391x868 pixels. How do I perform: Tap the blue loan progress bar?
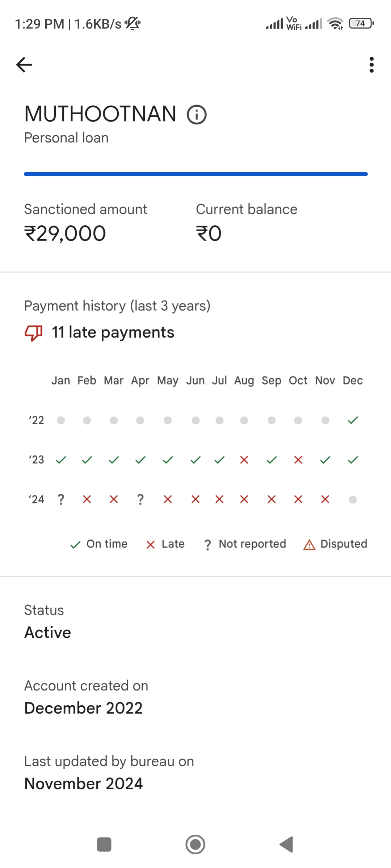click(x=195, y=174)
